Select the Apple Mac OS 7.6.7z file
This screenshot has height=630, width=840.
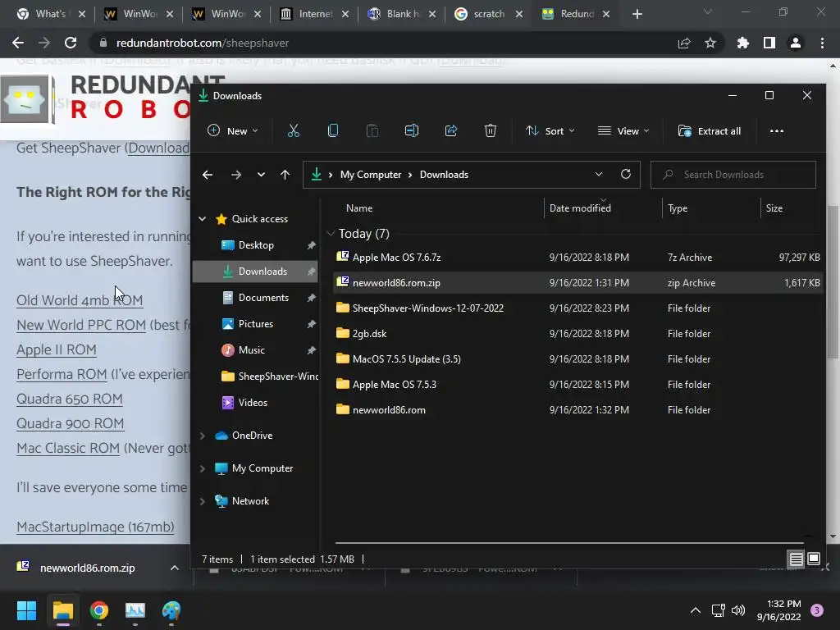577,257
